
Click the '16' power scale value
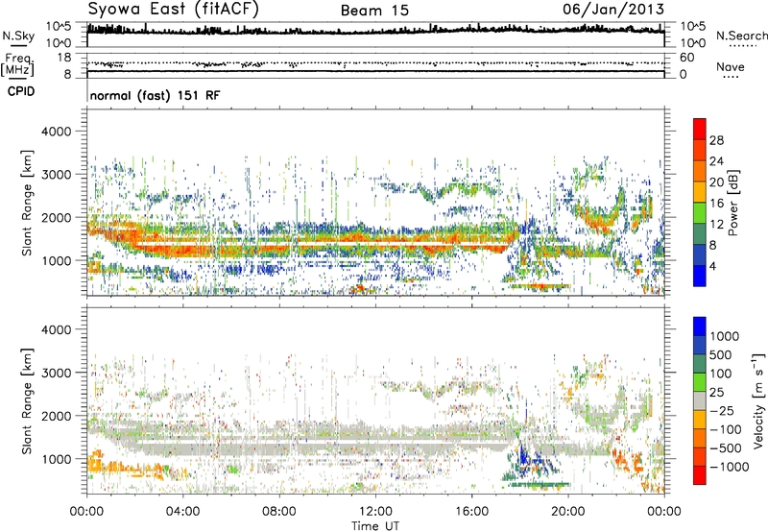tap(716, 204)
